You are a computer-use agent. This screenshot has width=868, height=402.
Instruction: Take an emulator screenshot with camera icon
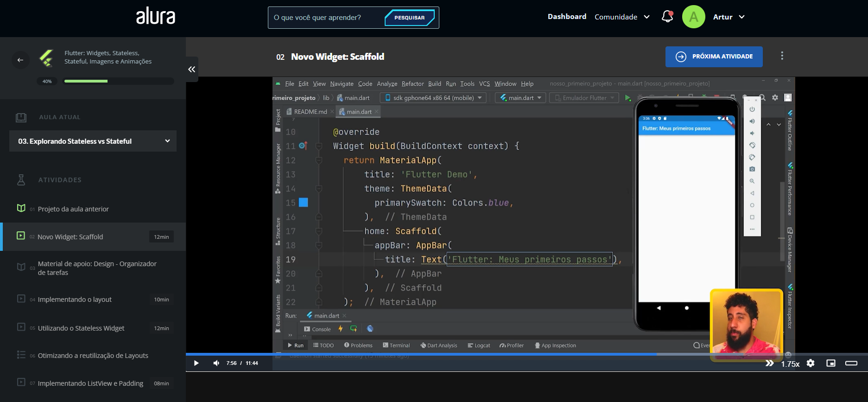[x=752, y=169]
